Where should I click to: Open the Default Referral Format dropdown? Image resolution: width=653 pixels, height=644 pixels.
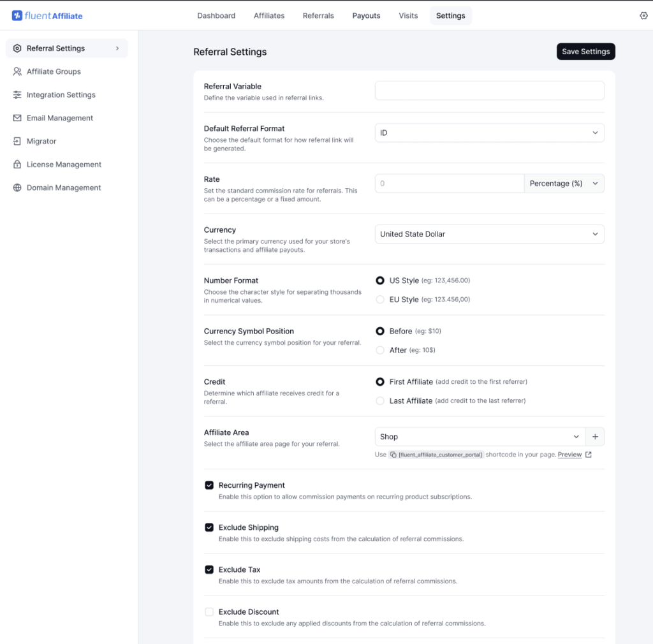coord(489,133)
